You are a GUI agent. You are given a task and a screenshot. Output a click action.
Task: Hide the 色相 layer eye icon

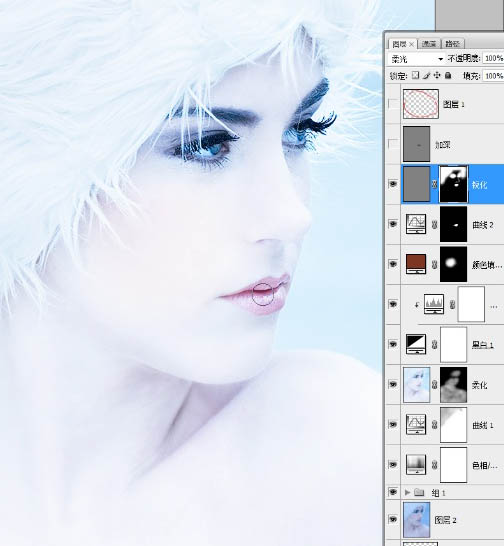tap(393, 464)
